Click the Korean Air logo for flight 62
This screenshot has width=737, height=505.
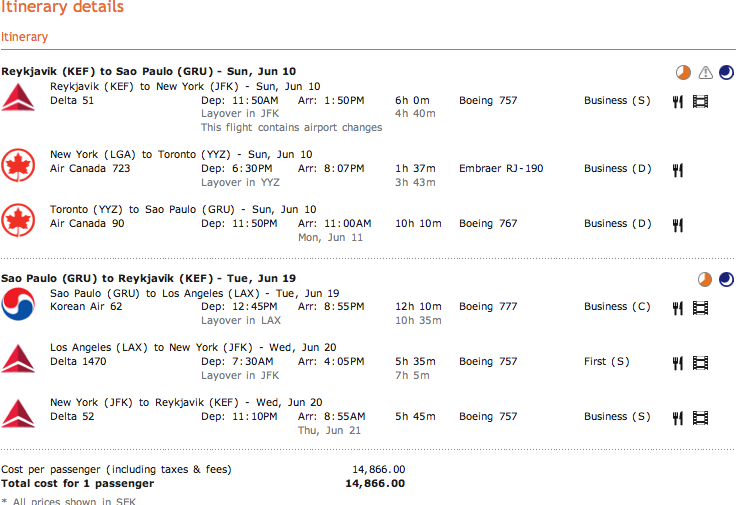[x=18, y=301]
